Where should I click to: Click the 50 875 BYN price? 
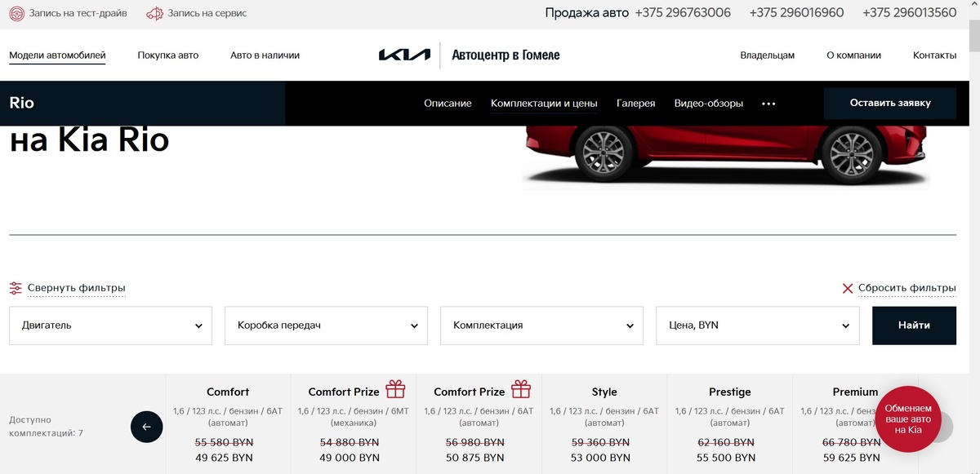[x=475, y=458]
